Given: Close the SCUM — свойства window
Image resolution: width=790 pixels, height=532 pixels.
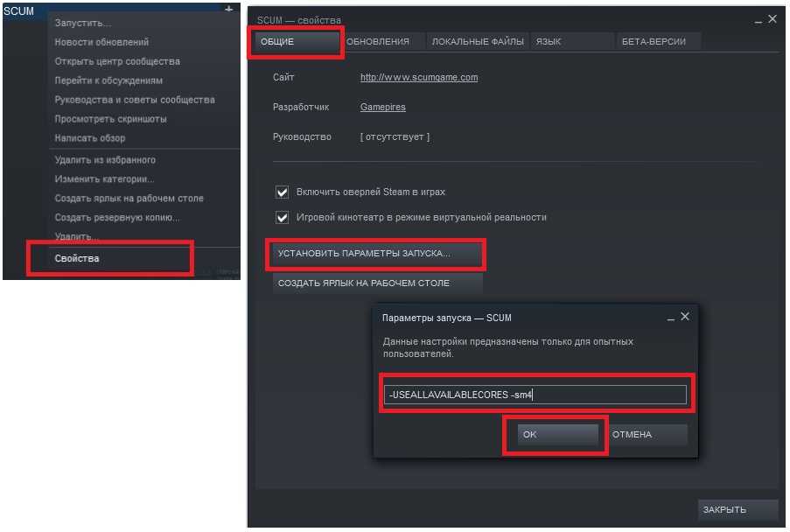Looking at the screenshot, I should coord(773,18).
